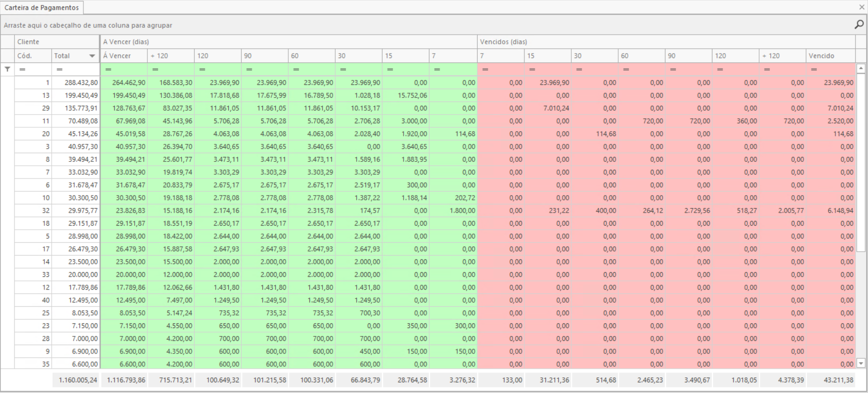Click equals operator under Vencido column

point(814,69)
